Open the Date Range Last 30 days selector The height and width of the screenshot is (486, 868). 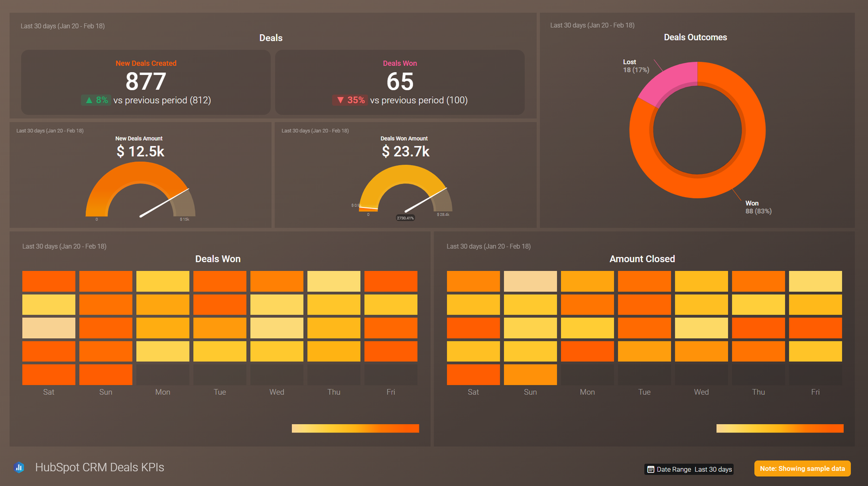(689, 469)
